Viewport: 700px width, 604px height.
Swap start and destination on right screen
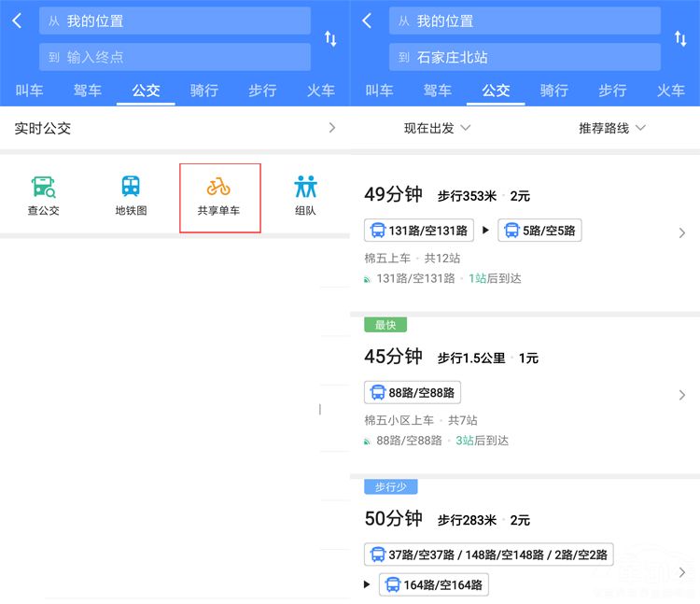(680, 38)
